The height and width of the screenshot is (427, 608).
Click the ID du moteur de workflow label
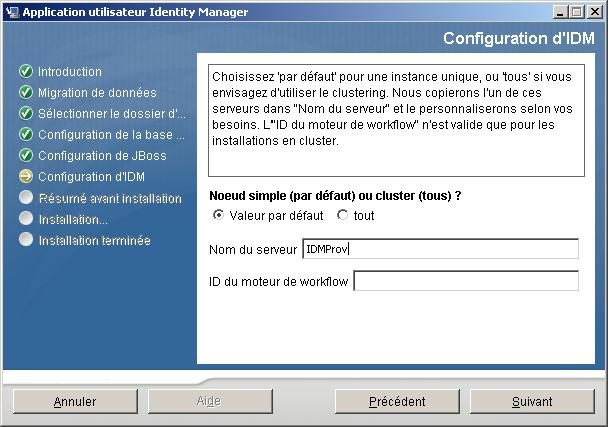coord(278,281)
